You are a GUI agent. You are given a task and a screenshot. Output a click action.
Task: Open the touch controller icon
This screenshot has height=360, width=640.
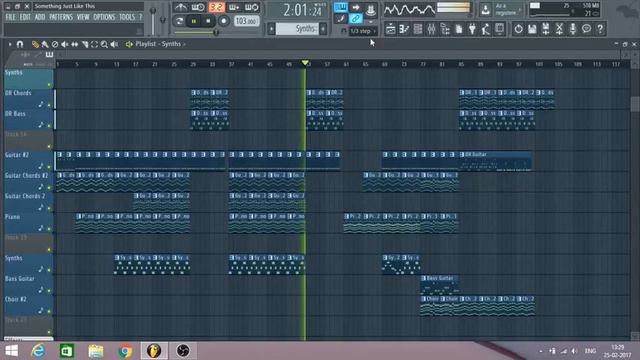tap(499, 29)
